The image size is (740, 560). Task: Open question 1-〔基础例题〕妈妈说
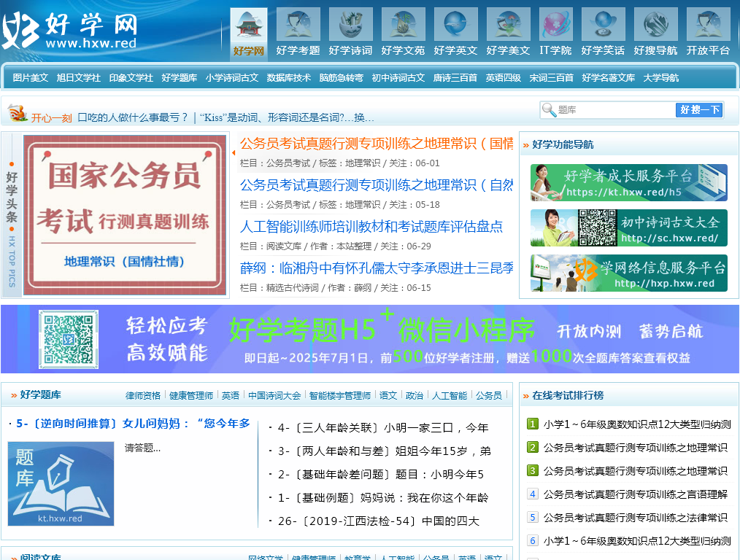tap(383, 497)
